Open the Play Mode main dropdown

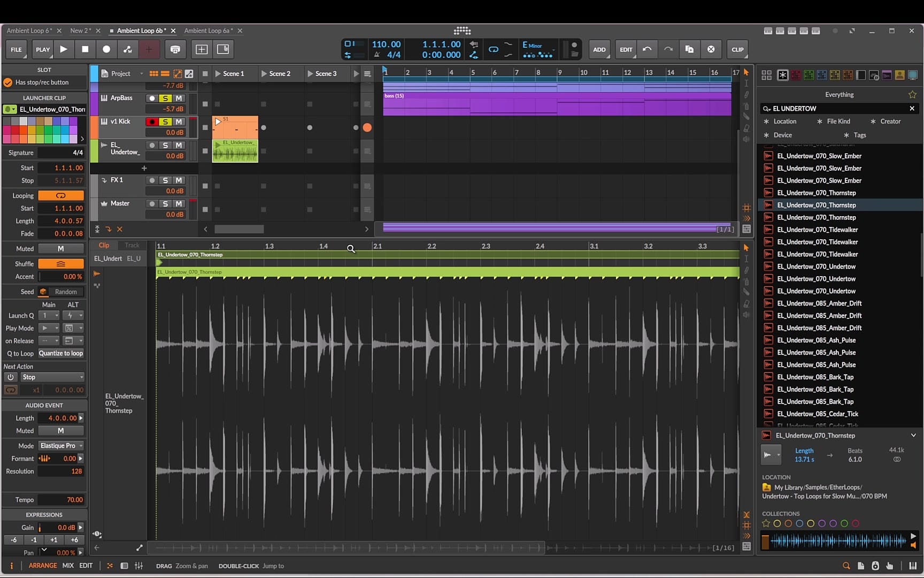click(x=49, y=328)
